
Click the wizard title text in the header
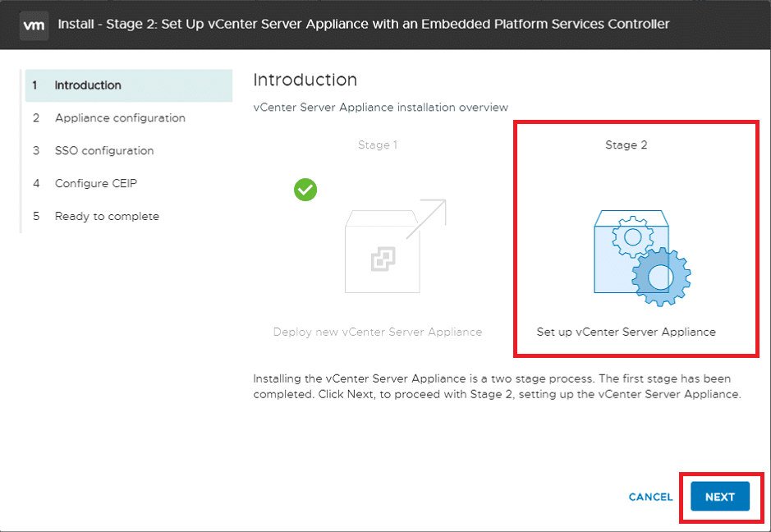click(364, 24)
